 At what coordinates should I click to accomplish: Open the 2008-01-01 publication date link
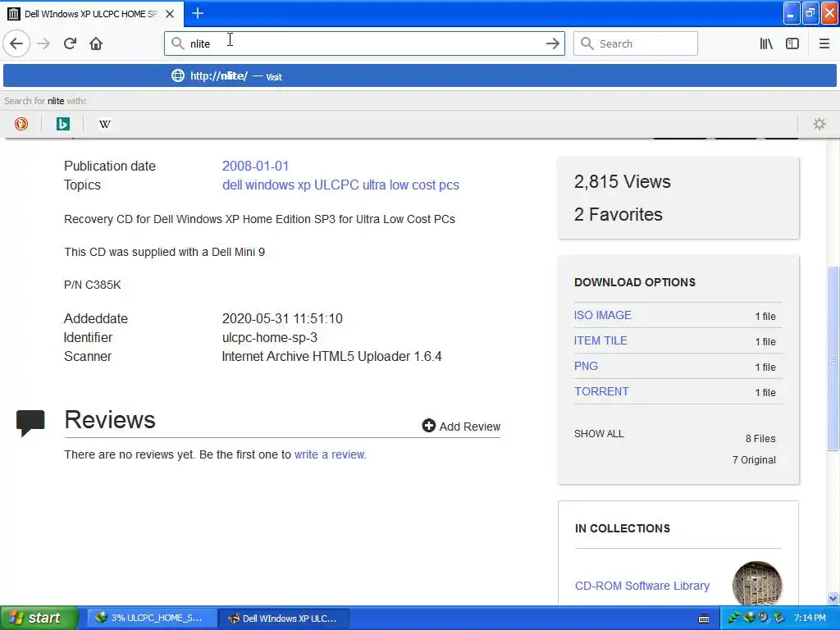click(x=256, y=166)
